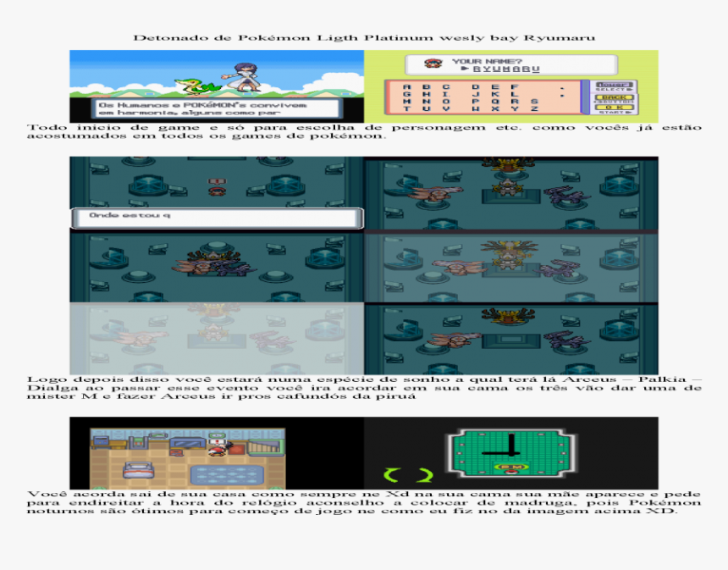Click the trainer face icon beside "YOUR NAME?"
This screenshot has height=570, width=728.
(433, 64)
